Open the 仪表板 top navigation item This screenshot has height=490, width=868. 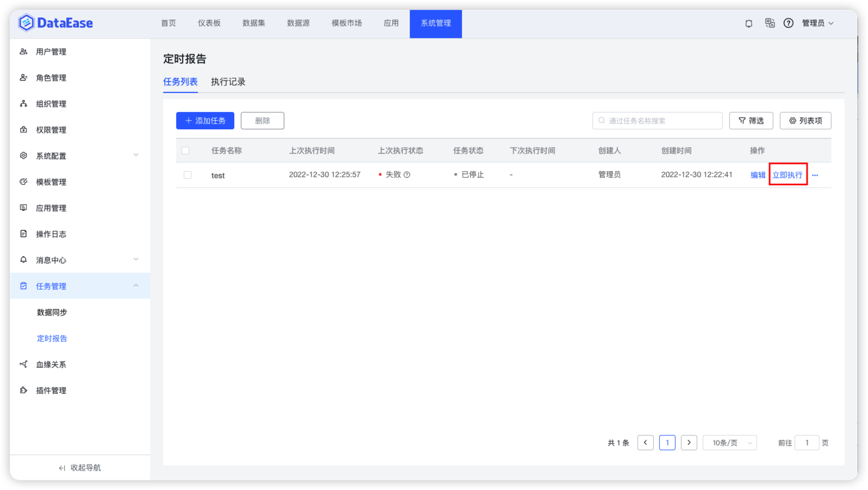[209, 23]
